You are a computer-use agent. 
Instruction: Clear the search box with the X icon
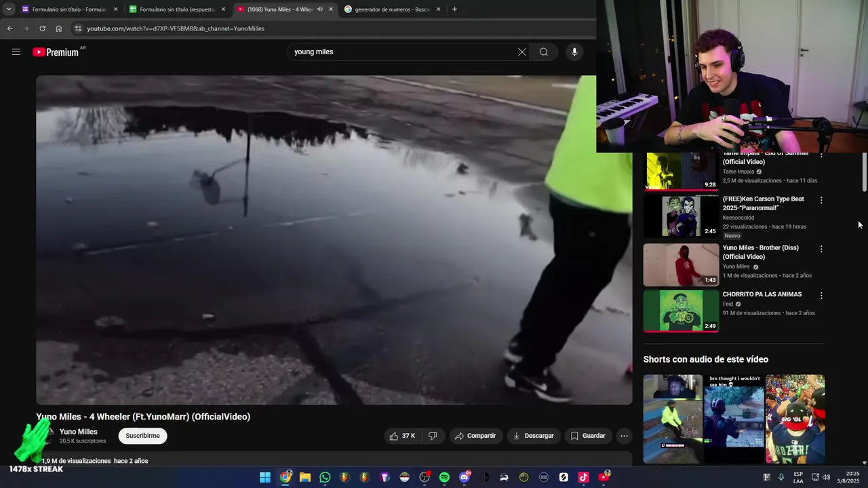pos(522,52)
